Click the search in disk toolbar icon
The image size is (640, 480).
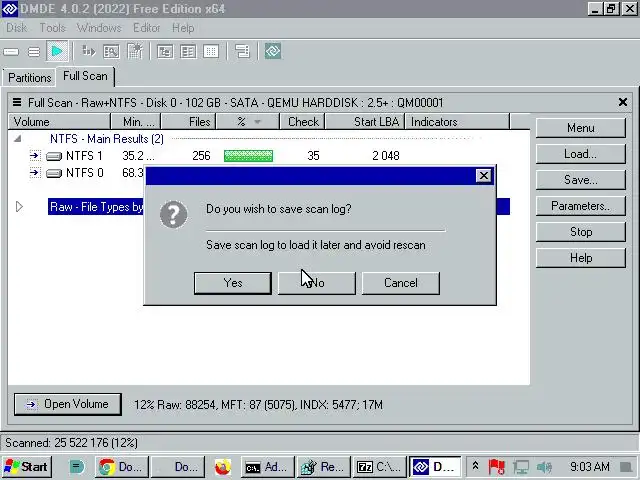point(111,51)
